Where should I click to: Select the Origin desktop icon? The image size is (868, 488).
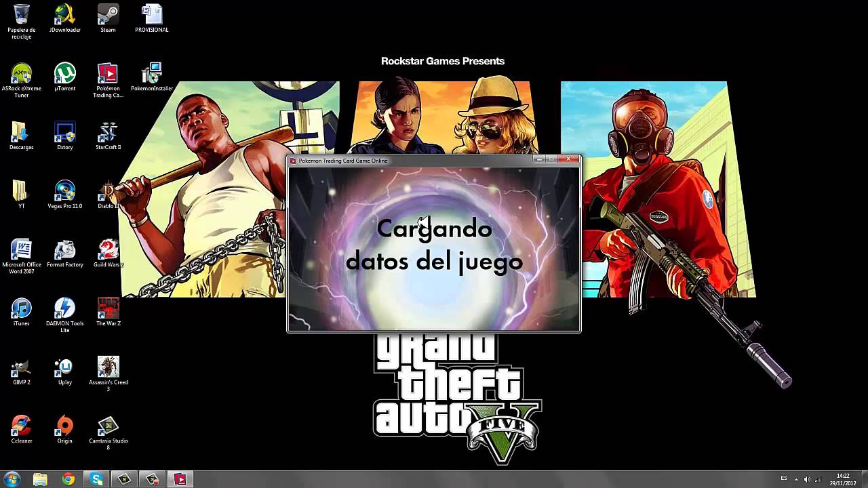point(65,430)
